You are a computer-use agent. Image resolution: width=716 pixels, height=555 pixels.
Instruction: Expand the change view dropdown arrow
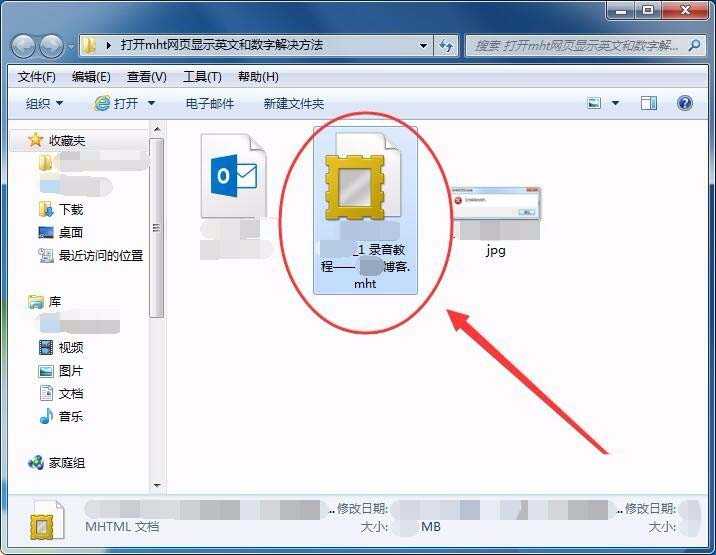615,103
